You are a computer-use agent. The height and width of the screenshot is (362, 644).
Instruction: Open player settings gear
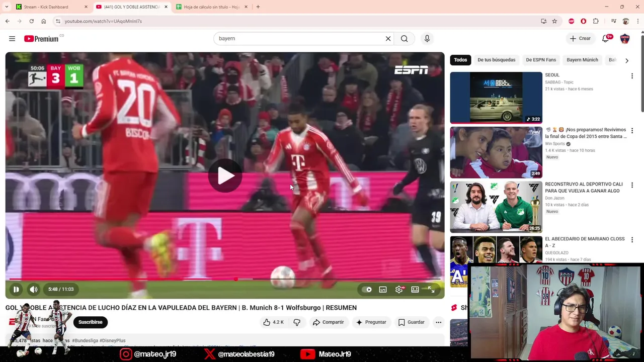point(399,290)
